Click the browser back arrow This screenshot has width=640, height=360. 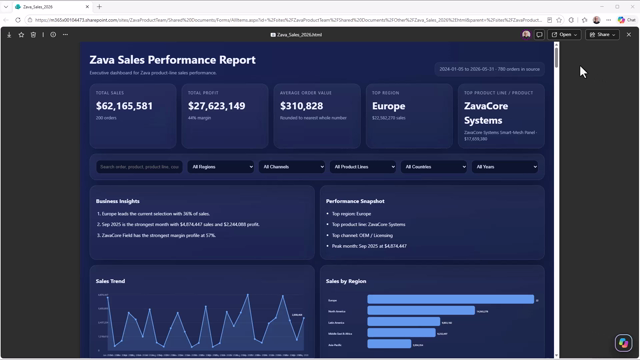[6, 20]
